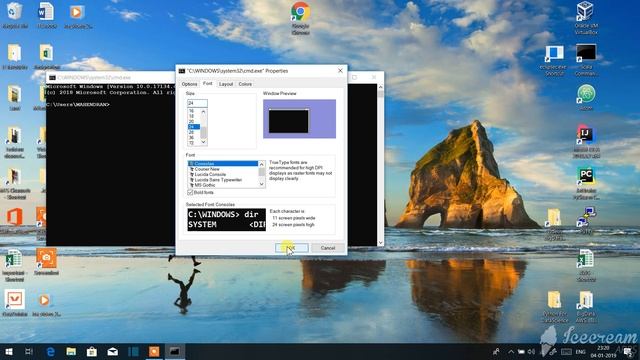Switch to the orange screen recorder taskbar icon
Screen dimensions: 640x360
tap(154, 351)
